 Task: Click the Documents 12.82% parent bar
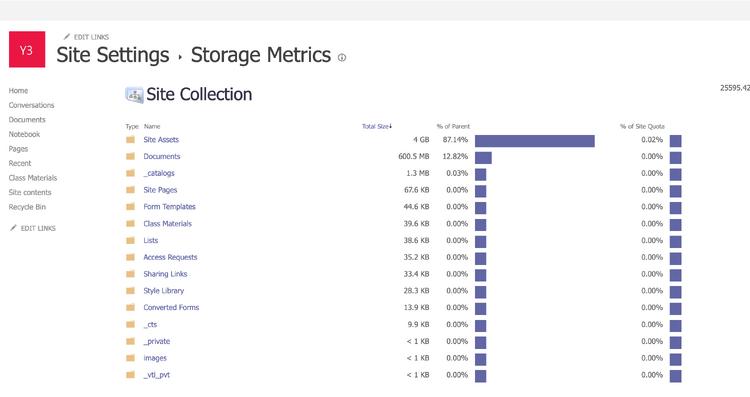click(483, 158)
